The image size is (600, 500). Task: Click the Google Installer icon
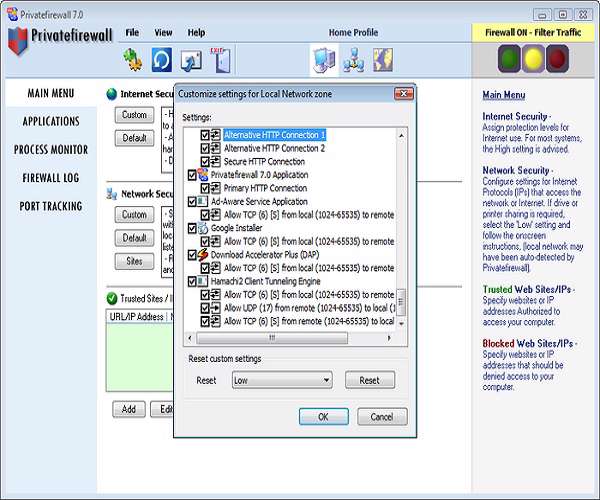click(x=203, y=228)
